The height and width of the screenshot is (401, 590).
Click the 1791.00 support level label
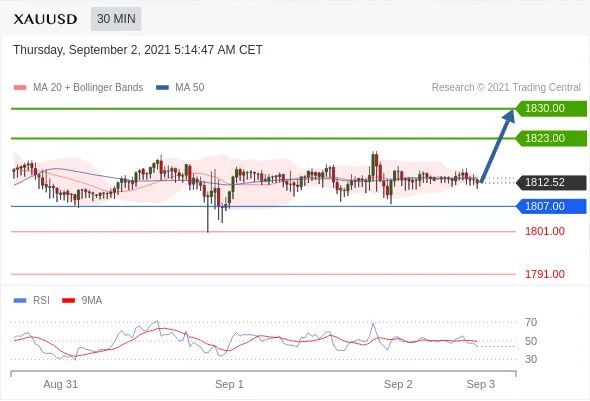545,274
